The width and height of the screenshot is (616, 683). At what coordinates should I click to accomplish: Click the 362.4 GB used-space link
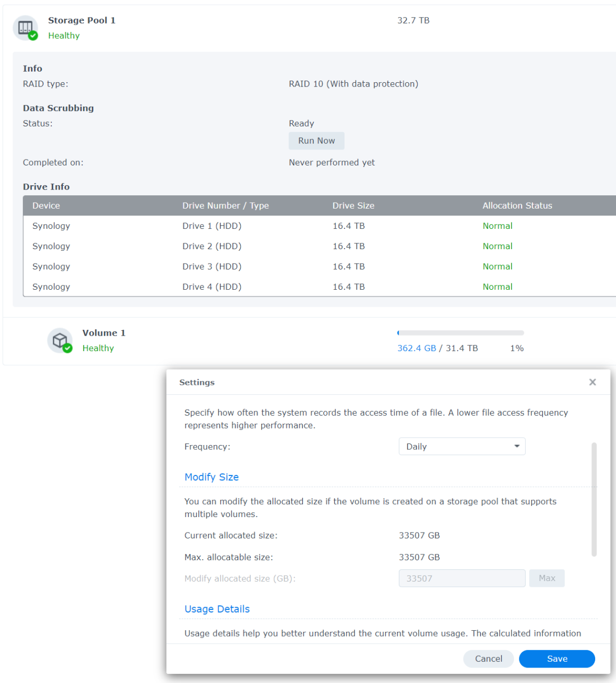click(x=417, y=348)
